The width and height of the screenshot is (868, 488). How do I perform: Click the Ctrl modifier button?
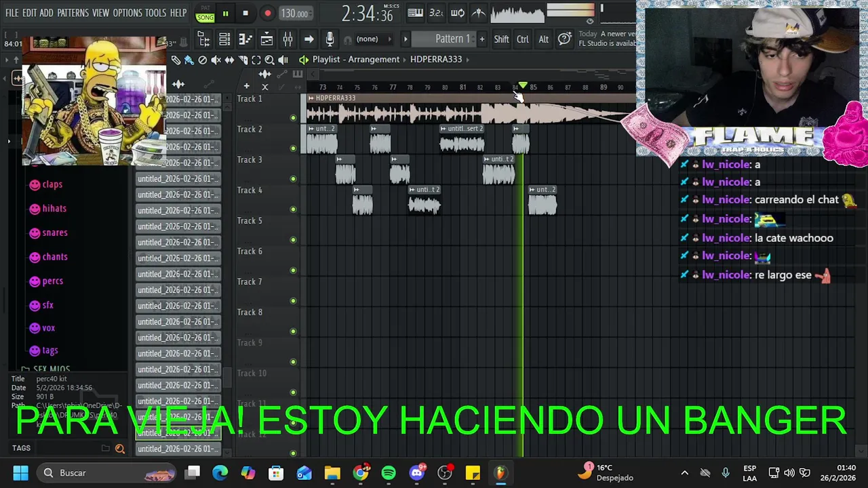[522, 39]
